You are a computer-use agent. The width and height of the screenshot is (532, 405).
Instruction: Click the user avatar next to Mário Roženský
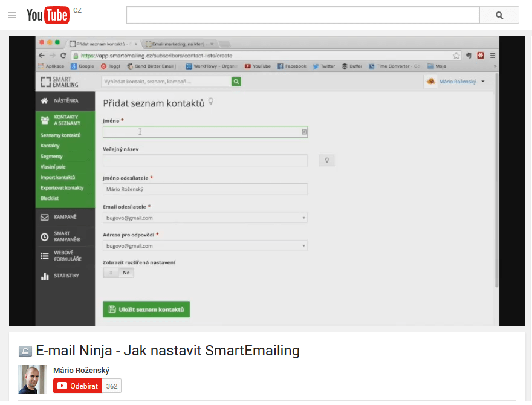[431, 82]
